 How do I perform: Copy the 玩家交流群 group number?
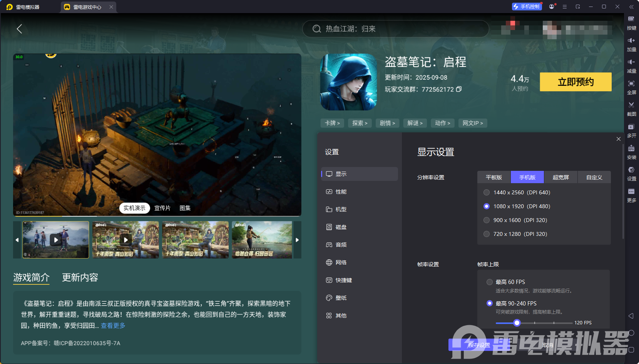[x=458, y=89]
